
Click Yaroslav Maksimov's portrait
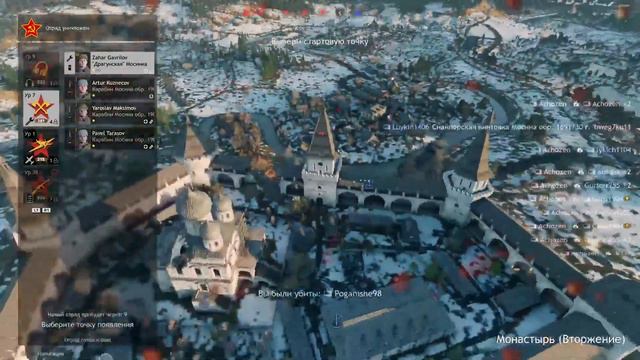tap(83, 114)
